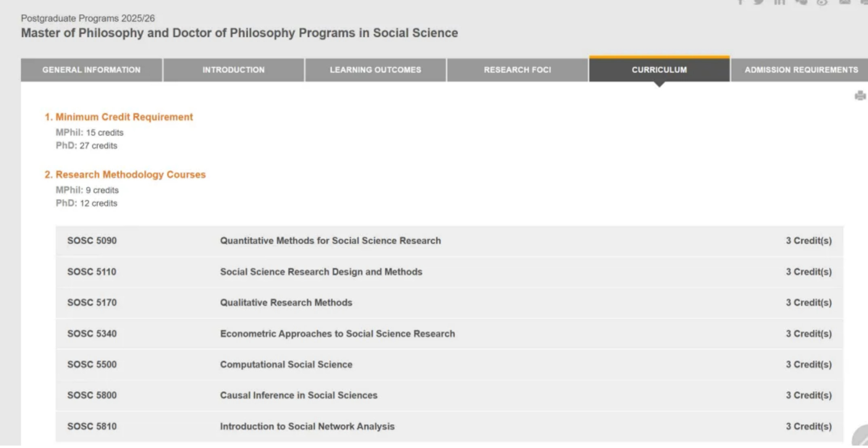
Task: Open the Admission Requirements tab
Action: (x=801, y=70)
